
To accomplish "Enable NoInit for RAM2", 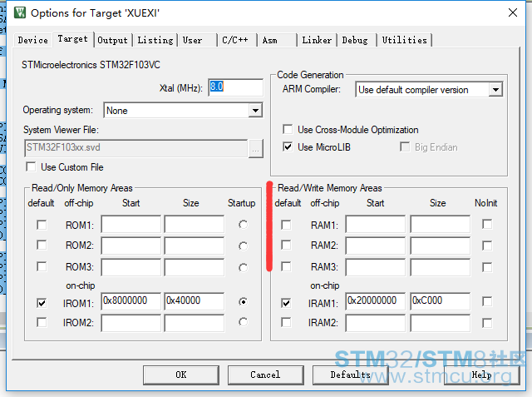I will point(487,246).
